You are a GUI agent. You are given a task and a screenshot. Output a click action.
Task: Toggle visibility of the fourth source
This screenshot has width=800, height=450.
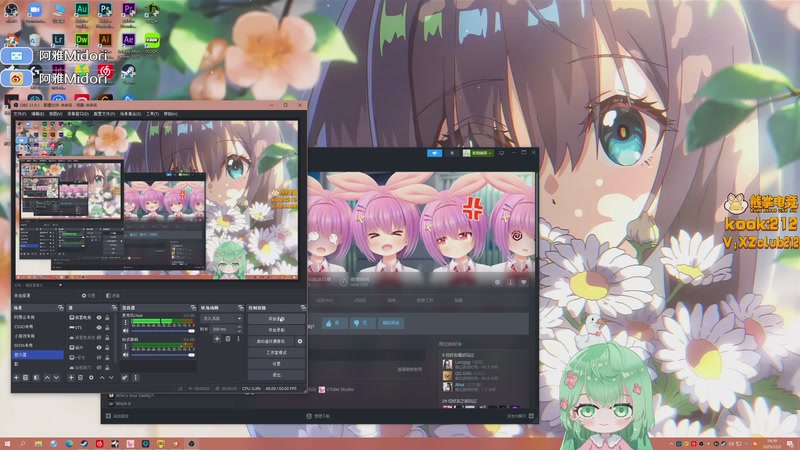tap(99, 347)
